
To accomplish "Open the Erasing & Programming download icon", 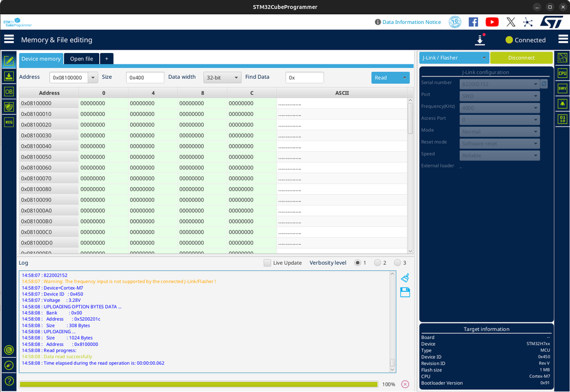I will [9, 76].
